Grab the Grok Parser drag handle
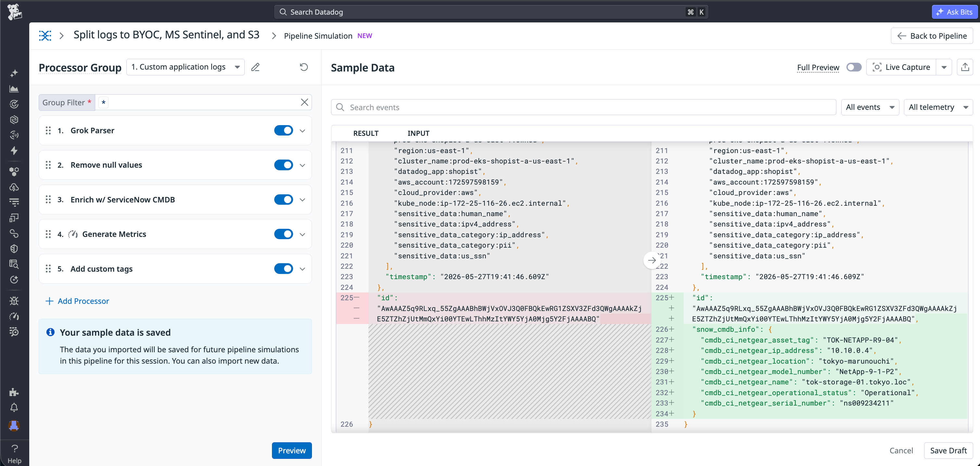The image size is (980, 466). coord(48,131)
